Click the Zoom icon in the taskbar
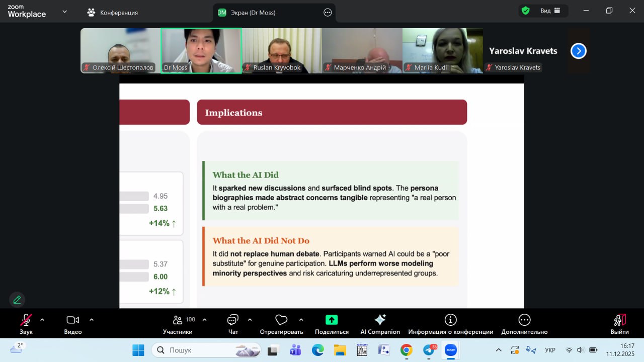Screen dimensions: 644x362 tap(451, 350)
